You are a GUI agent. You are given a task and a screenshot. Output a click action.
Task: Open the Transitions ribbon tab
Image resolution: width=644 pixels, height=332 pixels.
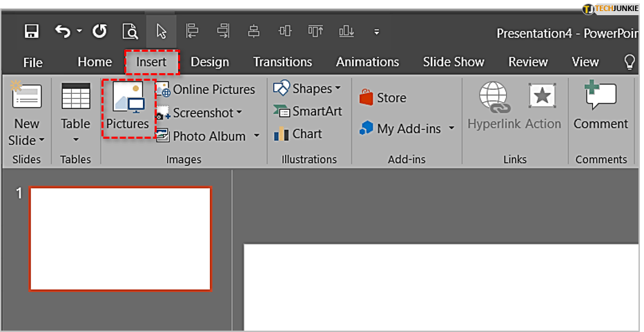click(x=282, y=62)
